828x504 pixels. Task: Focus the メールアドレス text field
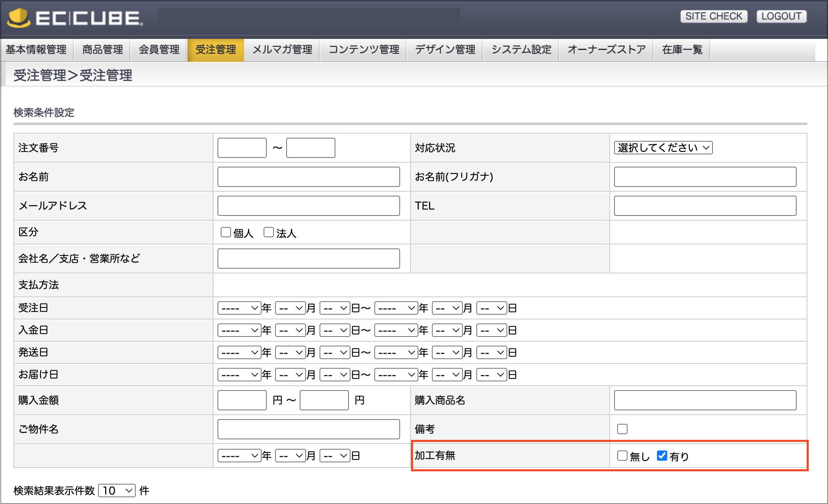(308, 206)
